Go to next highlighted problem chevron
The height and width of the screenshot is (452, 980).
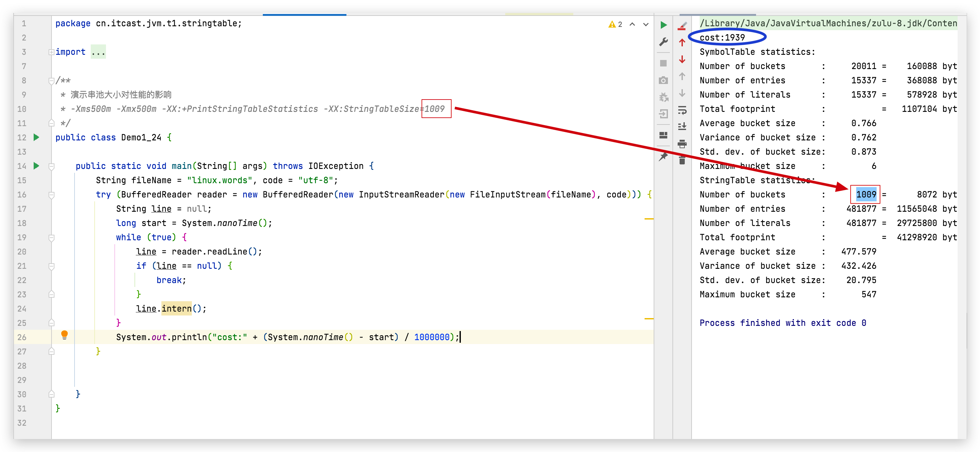[646, 24]
